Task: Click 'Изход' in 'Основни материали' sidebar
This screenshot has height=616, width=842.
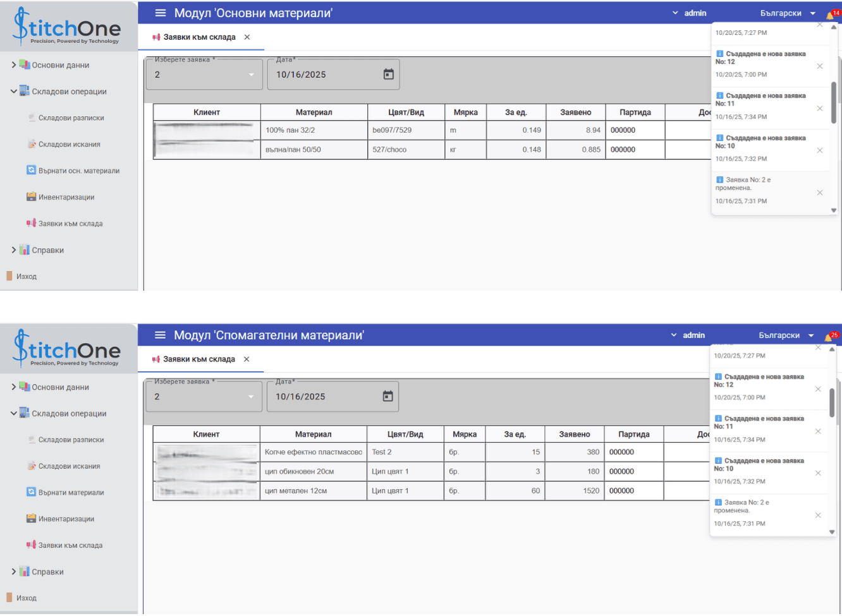Action: (x=26, y=277)
